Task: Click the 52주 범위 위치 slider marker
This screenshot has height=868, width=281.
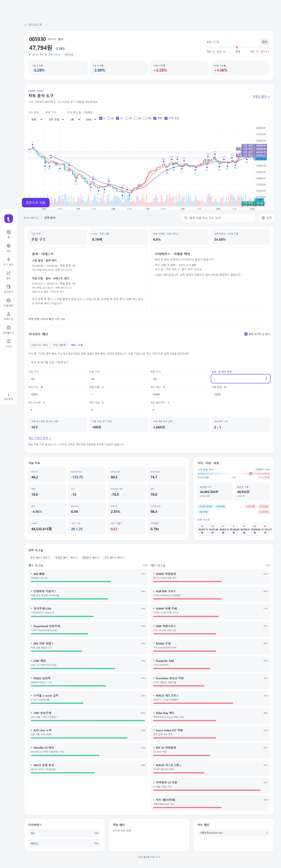Action: point(251,474)
